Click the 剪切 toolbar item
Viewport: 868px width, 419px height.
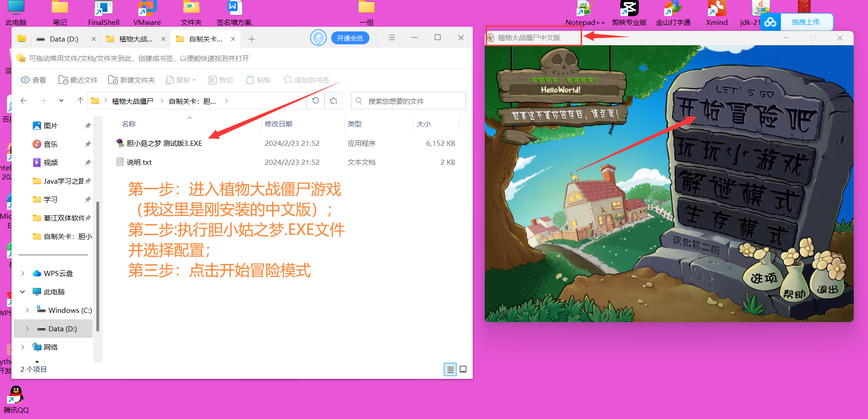tap(220, 80)
